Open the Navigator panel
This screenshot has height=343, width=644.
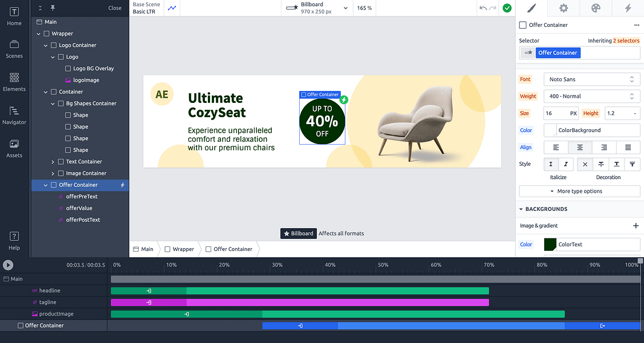(14, 115)
